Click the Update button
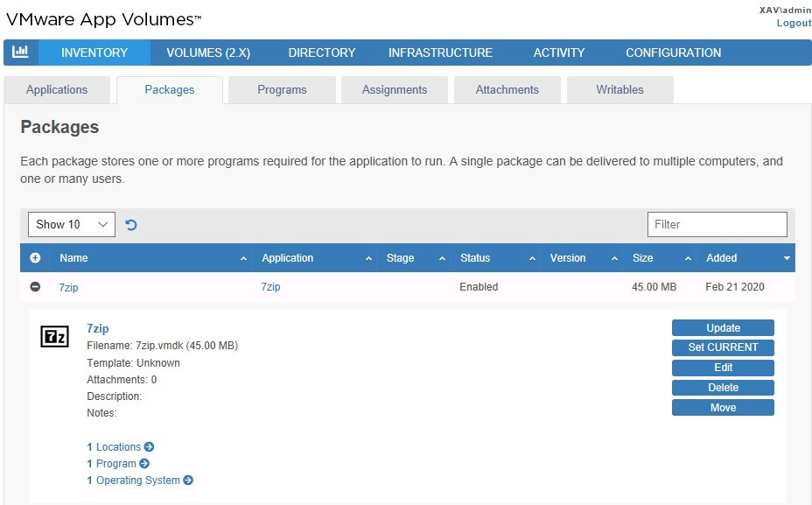Viewport: 812px width, 505px height. 723,328
